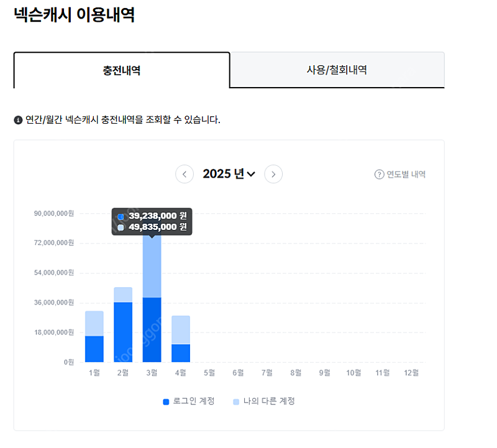
Task: Switch to the 충전내역 tab
Action: pos(122,70)
